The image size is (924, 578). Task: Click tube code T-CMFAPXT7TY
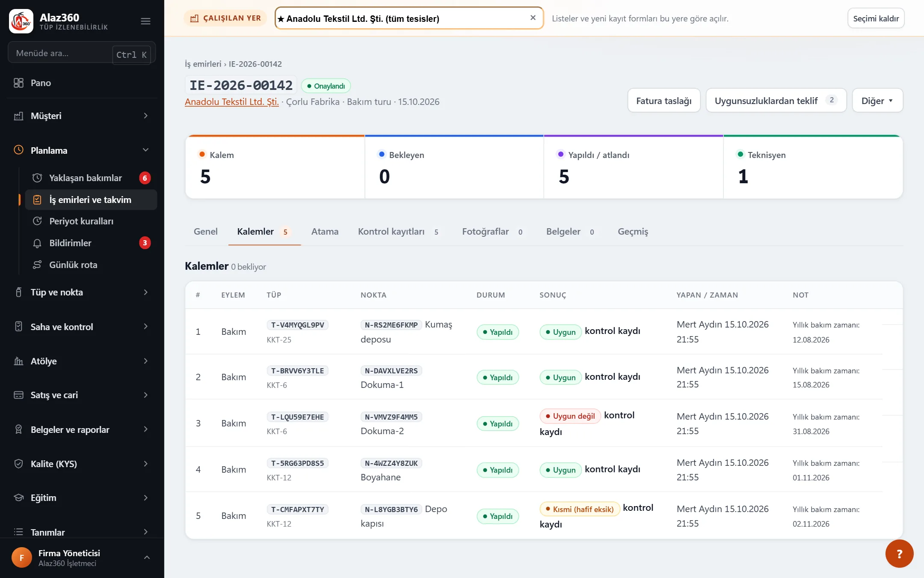298,509
